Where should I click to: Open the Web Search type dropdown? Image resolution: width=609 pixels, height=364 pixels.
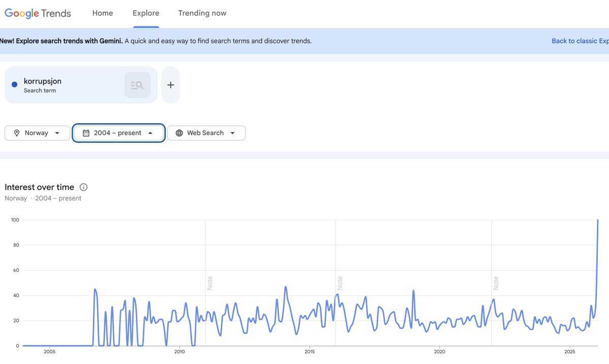point(207,133)
